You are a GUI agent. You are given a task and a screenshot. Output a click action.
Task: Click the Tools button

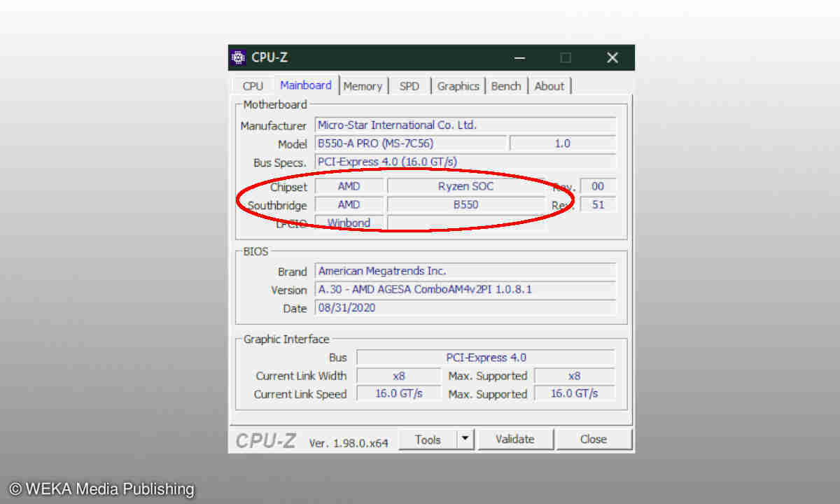427,440
